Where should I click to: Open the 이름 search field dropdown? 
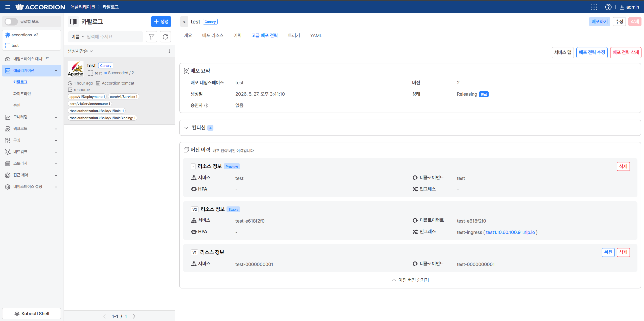pos(78,37)
